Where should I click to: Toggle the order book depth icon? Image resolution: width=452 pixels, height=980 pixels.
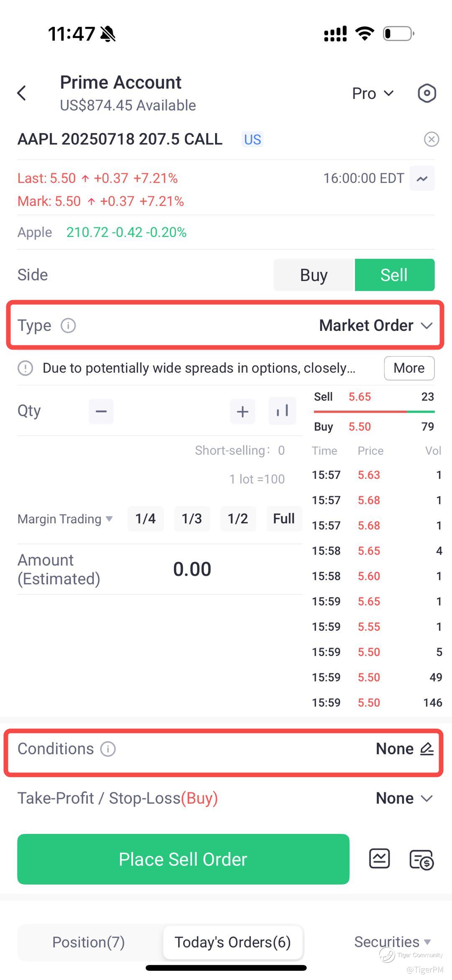click(282, 411)
